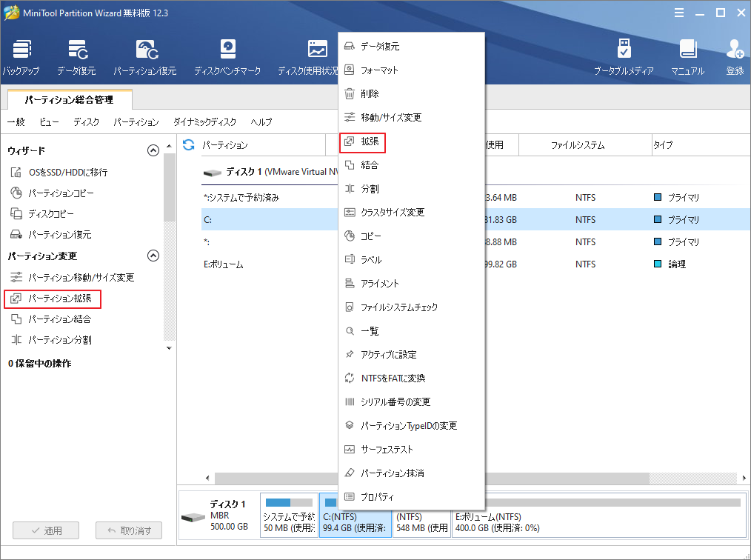The image size is (751, 560).
Task: Click horizontal scrollbar right arrow
Action: pyautogui.click(x=744, y=478)
